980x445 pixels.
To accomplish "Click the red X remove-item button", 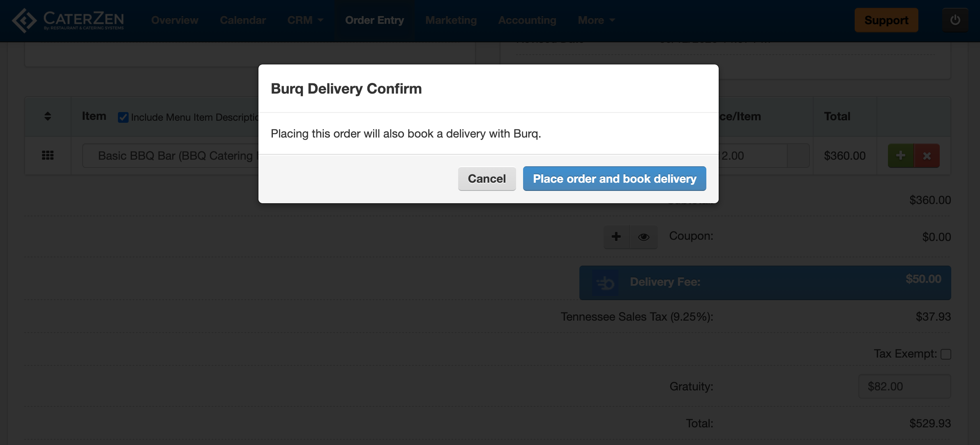I will [927, 156].
